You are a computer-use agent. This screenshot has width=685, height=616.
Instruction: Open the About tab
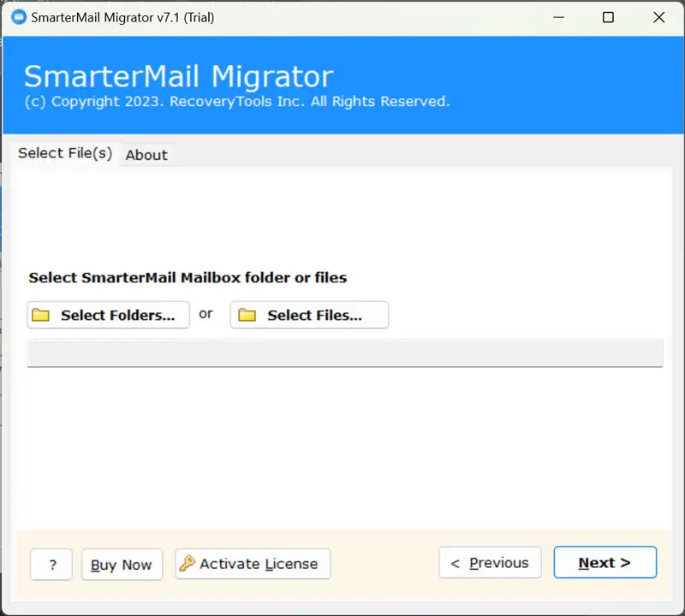pyautogui.click(x=146, y=155)
